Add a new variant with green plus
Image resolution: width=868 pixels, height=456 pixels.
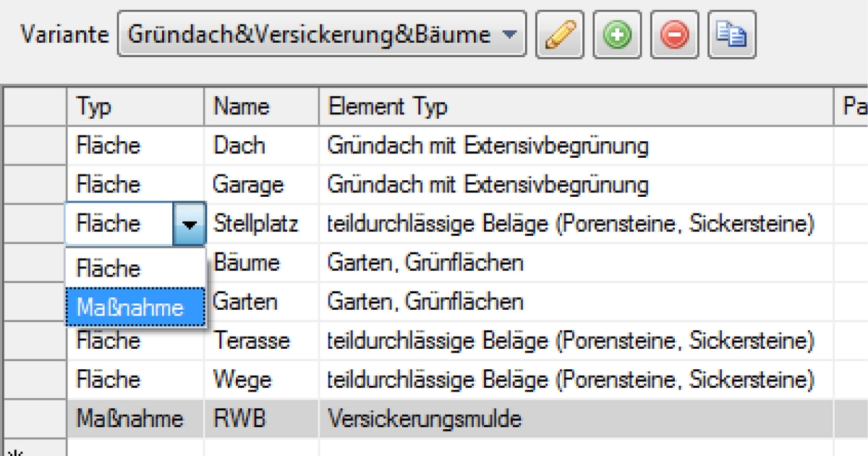click(616, 34)
